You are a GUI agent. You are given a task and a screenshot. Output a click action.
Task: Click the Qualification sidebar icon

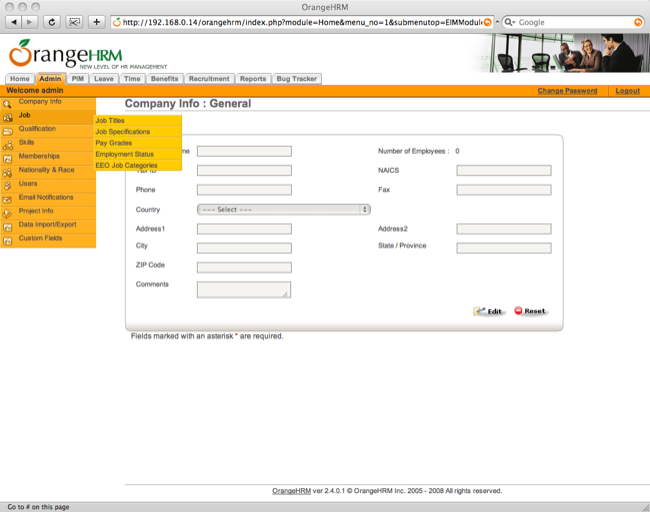click(7, 132)
